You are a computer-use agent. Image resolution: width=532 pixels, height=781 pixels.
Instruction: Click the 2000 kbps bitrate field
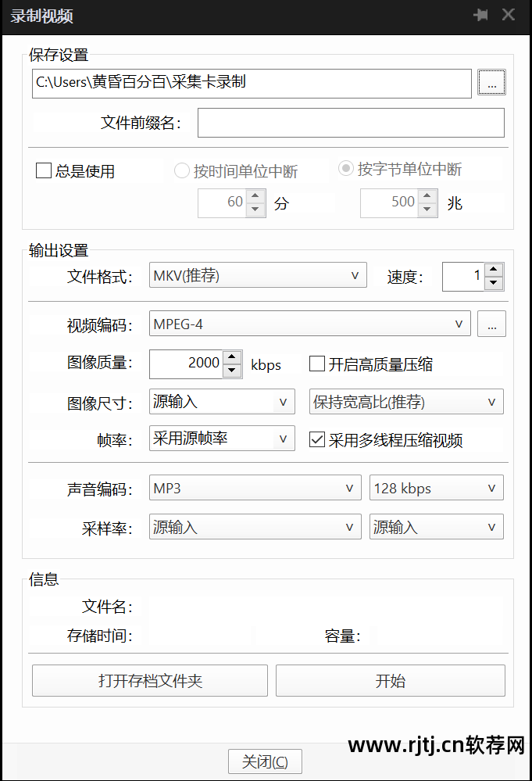point(187,364)
